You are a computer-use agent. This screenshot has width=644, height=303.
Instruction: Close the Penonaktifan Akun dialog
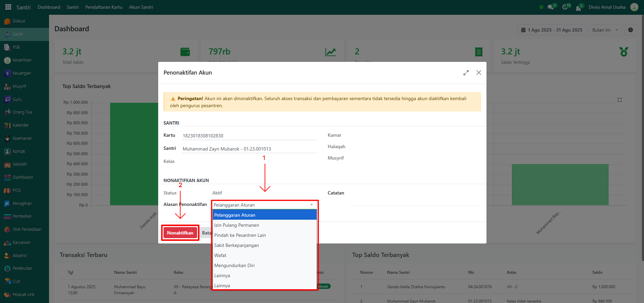tap(478, 73)
